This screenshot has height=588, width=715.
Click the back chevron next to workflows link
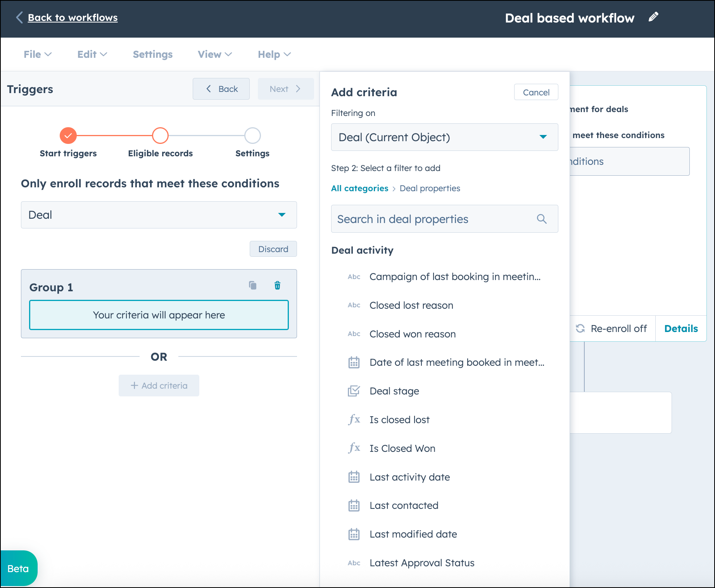point(19,17)
